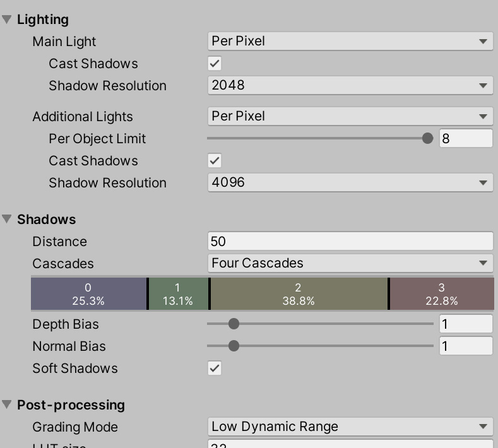
Task: Click the Per Object Limit slider handle
Action: (x=428, y=138)
